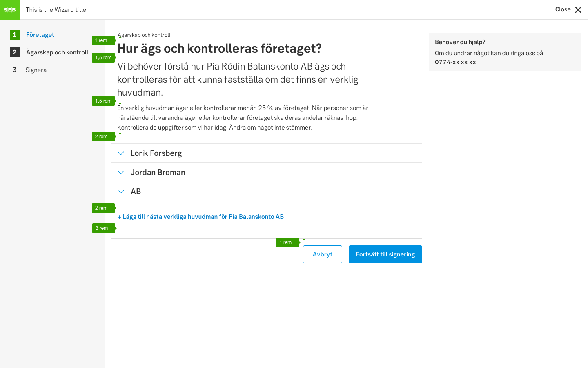Select the Ägarskap och kontroll step
Viewport: 588px width, 368px height.
click(57, 52)
